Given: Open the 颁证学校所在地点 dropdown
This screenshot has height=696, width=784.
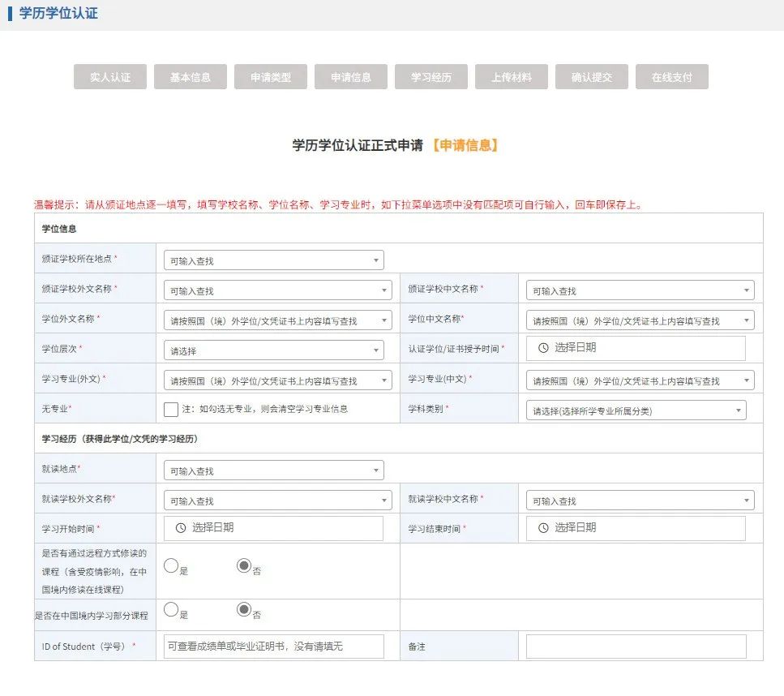Looking at the screenshot, I should point(273,260).
